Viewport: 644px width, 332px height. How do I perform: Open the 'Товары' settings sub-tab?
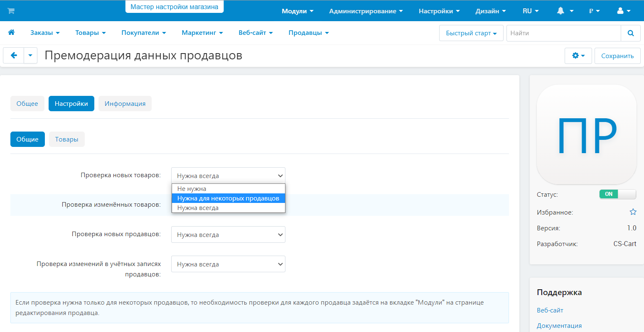[66, 139]
